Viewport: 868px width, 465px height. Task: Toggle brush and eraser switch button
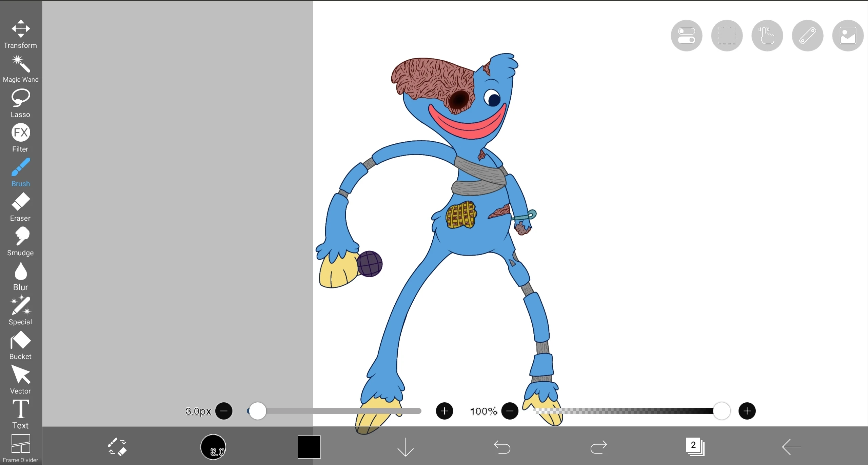pos(117,447)
